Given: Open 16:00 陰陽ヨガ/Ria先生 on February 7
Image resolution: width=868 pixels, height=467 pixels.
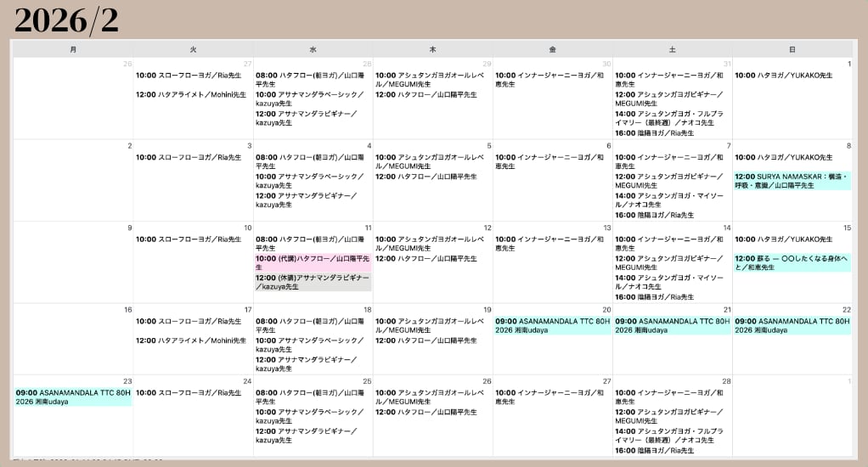Looking at the screenshot, I should (x=654, y=215).
